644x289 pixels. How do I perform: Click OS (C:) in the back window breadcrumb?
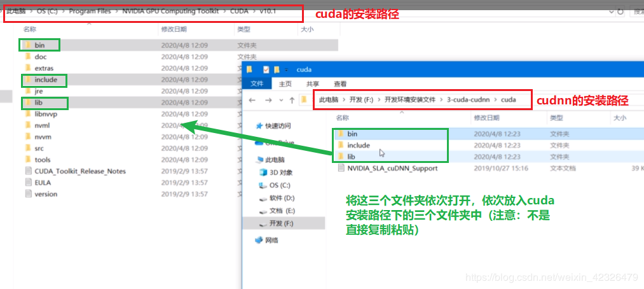(x=47, y=11)
